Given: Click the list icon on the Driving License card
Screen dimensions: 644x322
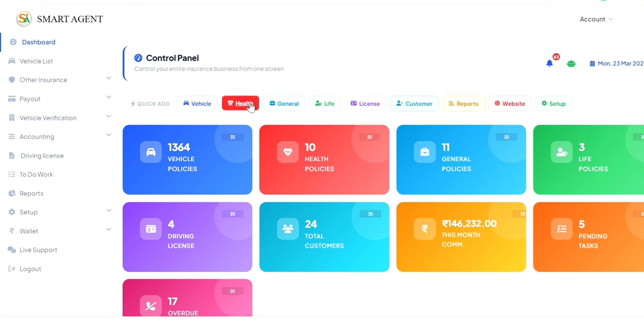Looking at the screenshot, I should pyautogui.click(x=232, y=214).
